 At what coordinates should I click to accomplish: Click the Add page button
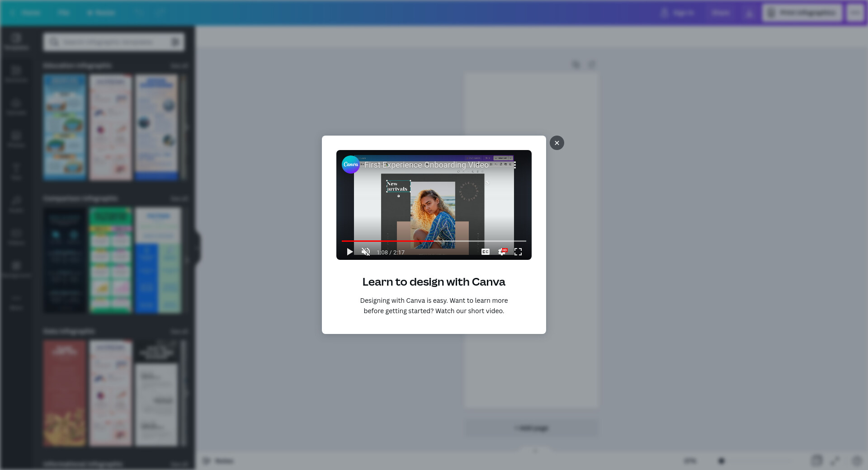coord(531,428)
